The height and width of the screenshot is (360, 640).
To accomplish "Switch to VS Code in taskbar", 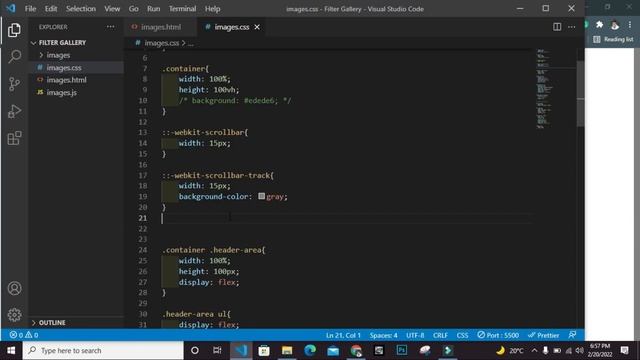I will [241, 350].
